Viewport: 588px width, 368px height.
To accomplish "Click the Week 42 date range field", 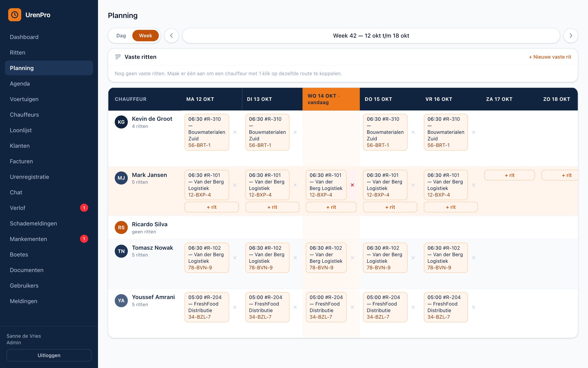I will point(371,36).
